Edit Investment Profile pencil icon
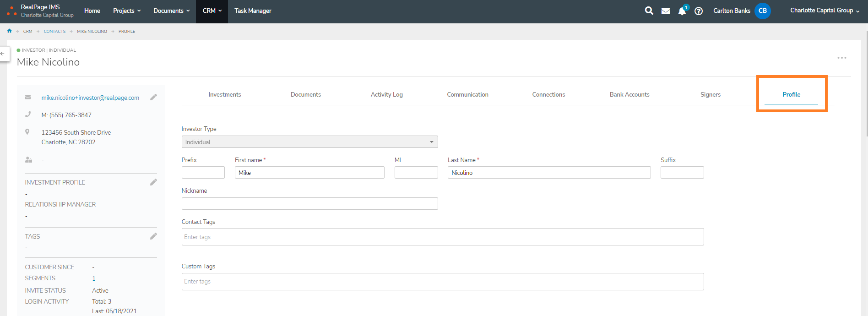 click(x=154, y=182)
